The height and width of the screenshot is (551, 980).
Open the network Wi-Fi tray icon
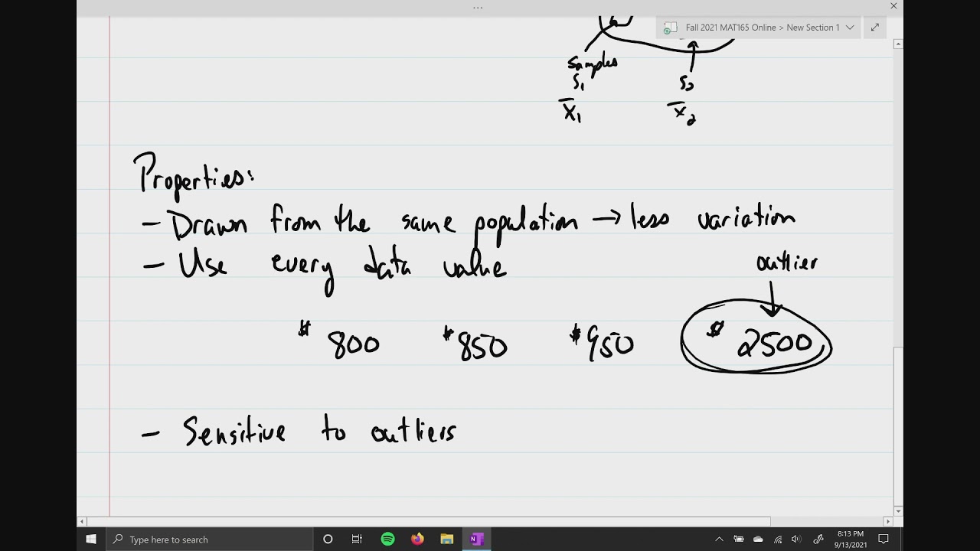tap(778, 540)
